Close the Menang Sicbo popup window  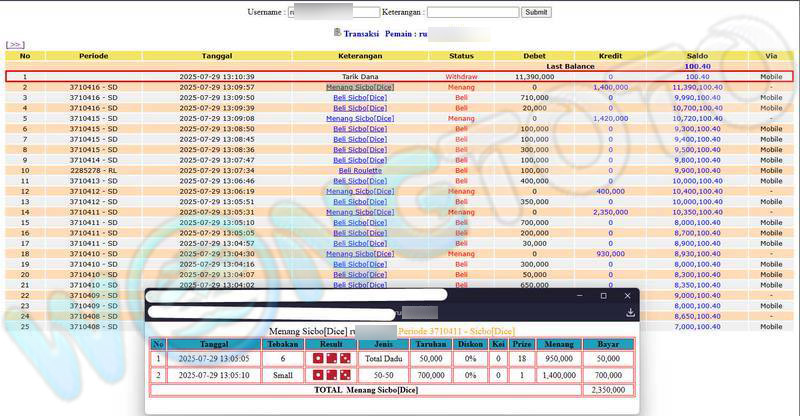coord(629,296)
